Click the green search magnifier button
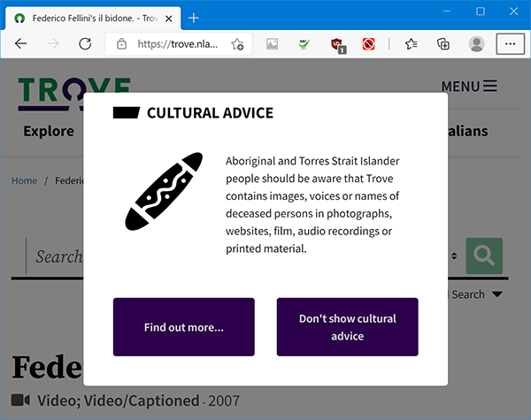The height and width of the screenshot is (420, 531). [484, 256]
